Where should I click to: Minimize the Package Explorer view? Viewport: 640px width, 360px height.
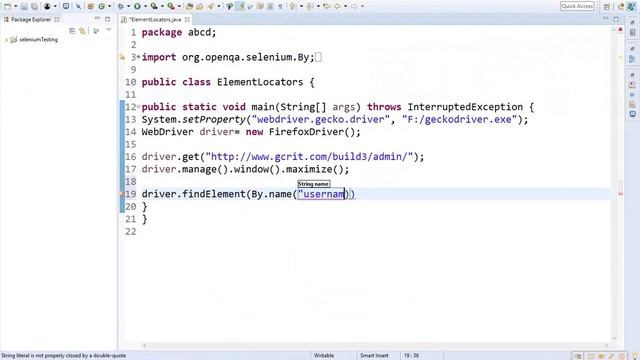tap(97, 19)
